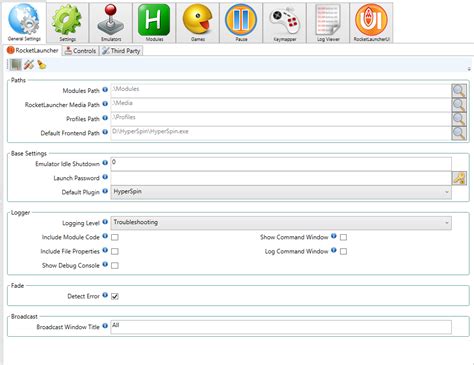The image size is (474, 365).
Task: Open the Pause settings icon
Action: tap(241, 23)
